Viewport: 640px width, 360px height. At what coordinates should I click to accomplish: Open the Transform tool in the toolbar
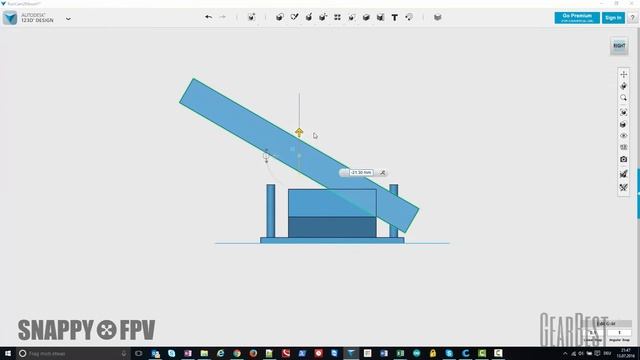point(251,17)
